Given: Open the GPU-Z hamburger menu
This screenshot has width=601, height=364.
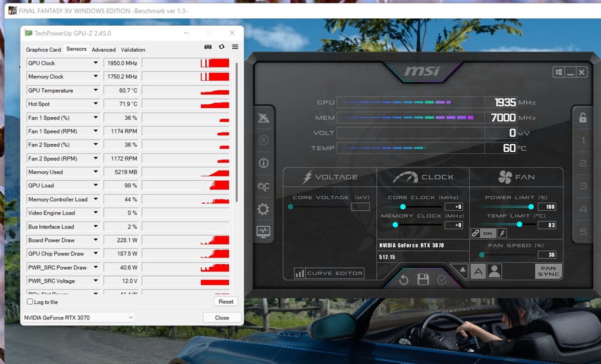Looking at the screenshot, I should click(235, 47).
